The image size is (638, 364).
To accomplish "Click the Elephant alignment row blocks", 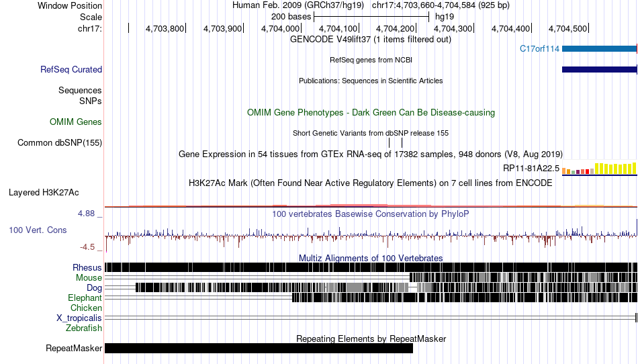I will tap(465, 298).
